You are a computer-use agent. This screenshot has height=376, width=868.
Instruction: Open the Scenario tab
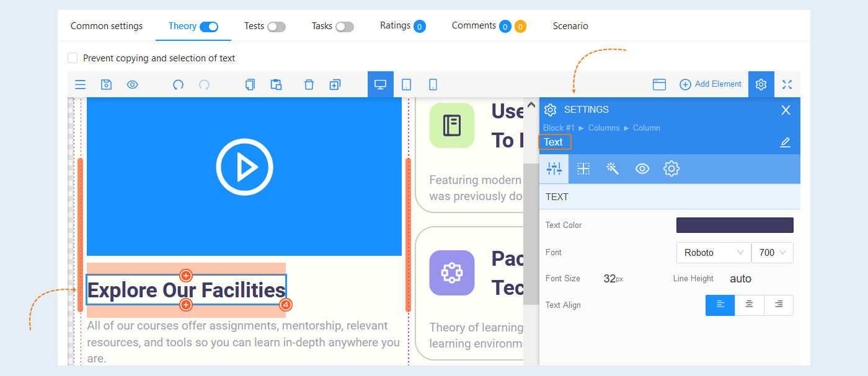pyautogui.click(x=570, y=26)
